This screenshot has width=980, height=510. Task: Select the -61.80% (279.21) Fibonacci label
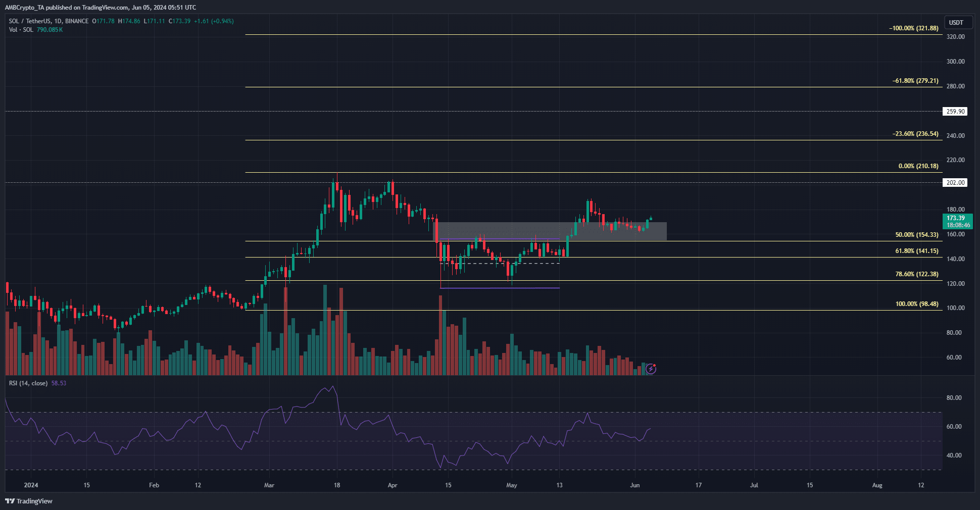coord(915,81)
